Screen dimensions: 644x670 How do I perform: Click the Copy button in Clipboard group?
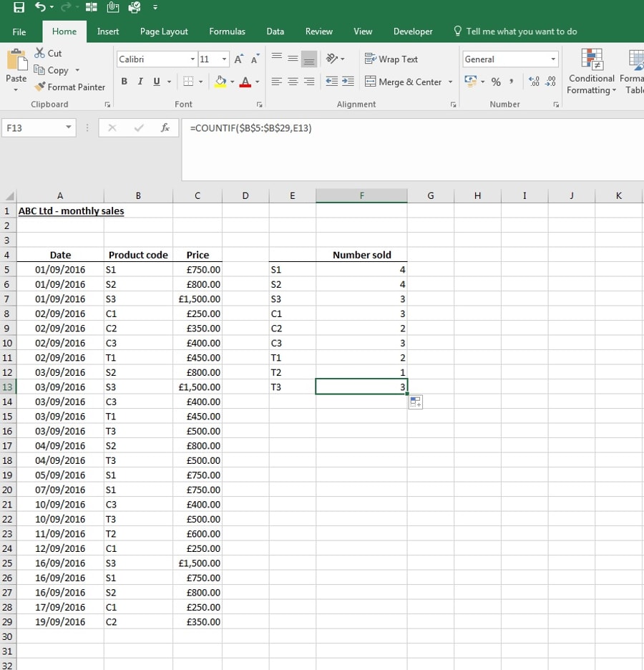52,70
